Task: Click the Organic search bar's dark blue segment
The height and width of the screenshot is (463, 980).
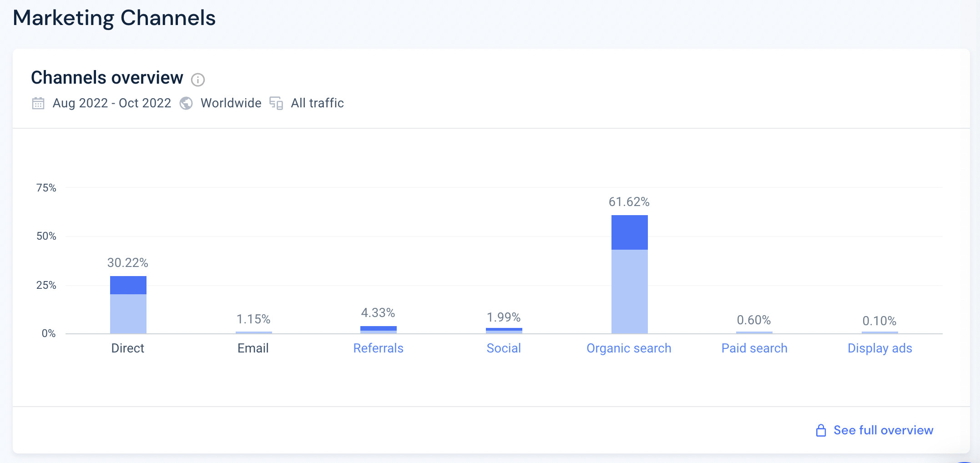Action: (629, 232)
